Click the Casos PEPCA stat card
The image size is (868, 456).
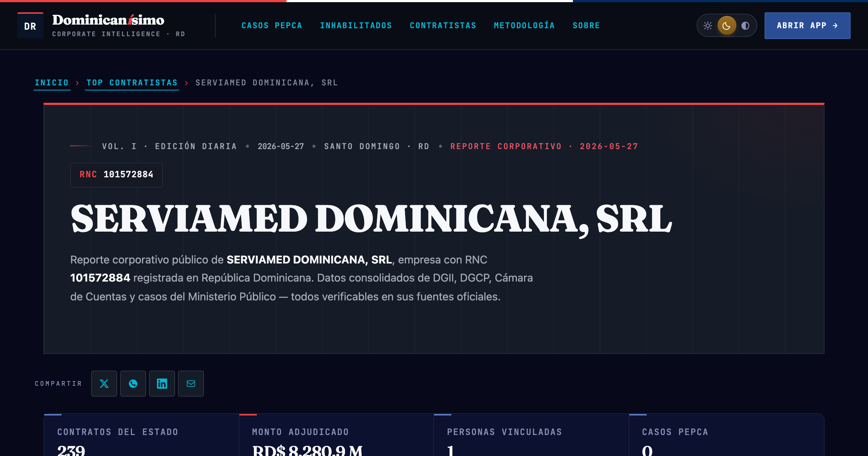pos(727,435)
